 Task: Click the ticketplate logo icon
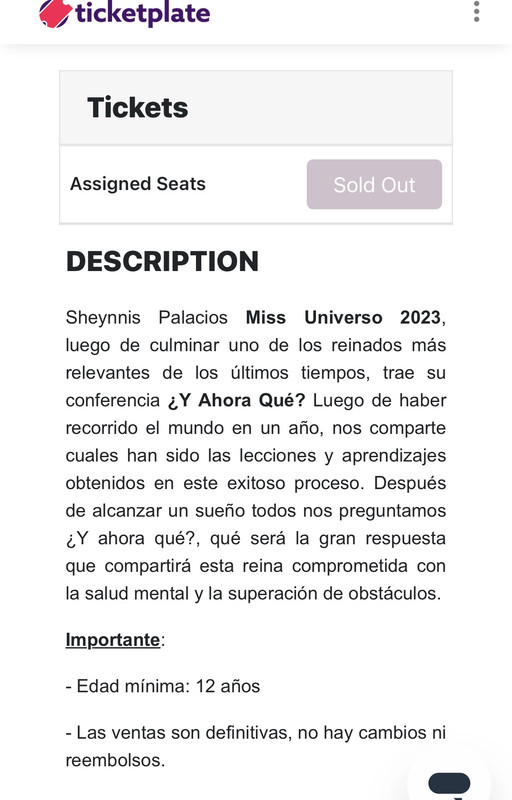(x=55, y=13)
